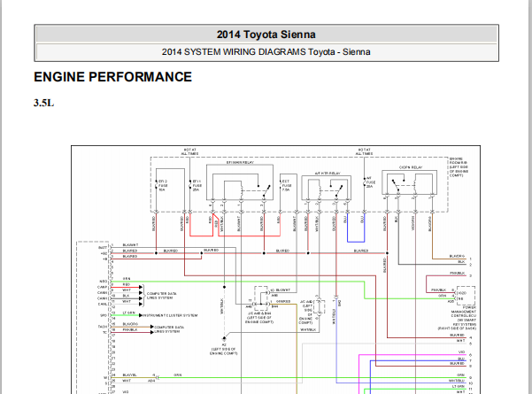This screenshot has width=532, height=394.
Task: Click the A2 ground symbol in diagram
Action: click(224, 338)
